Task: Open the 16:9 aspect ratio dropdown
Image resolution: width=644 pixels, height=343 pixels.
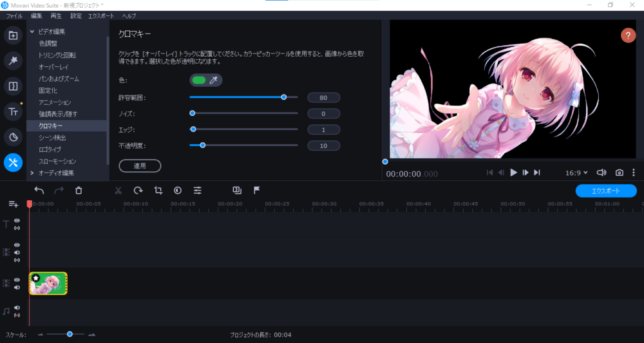Action: click(576, 173)
